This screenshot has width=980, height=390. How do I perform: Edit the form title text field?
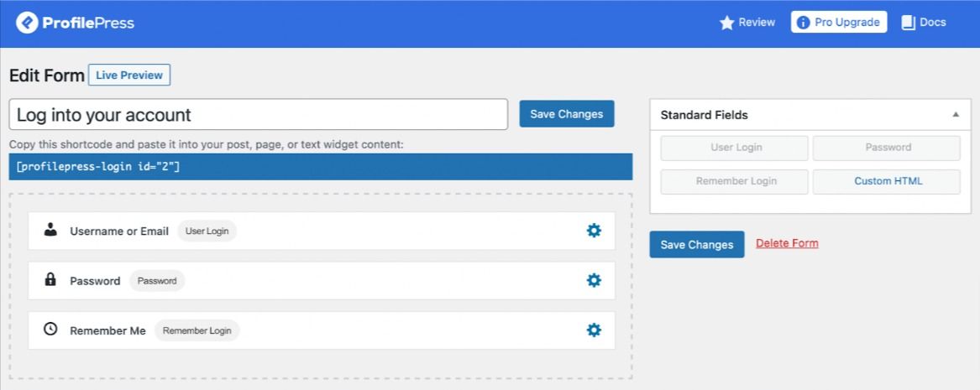pyautogui.click(x=259, y=115)
